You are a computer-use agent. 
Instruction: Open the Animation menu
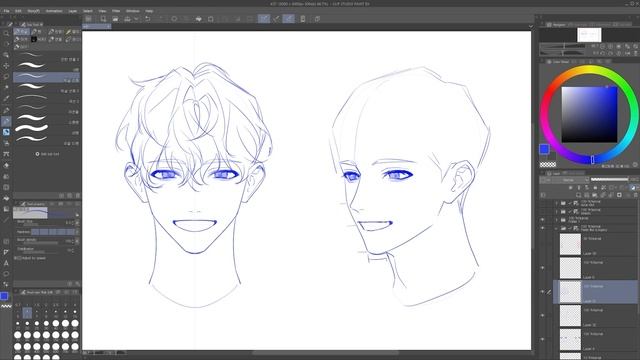(54, 11)
